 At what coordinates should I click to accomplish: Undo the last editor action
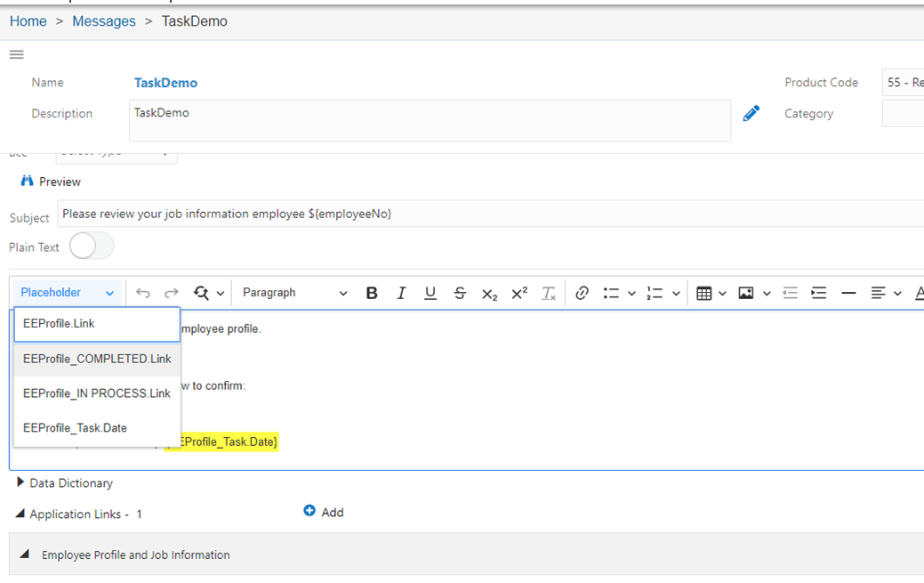[x=142, y=293]
